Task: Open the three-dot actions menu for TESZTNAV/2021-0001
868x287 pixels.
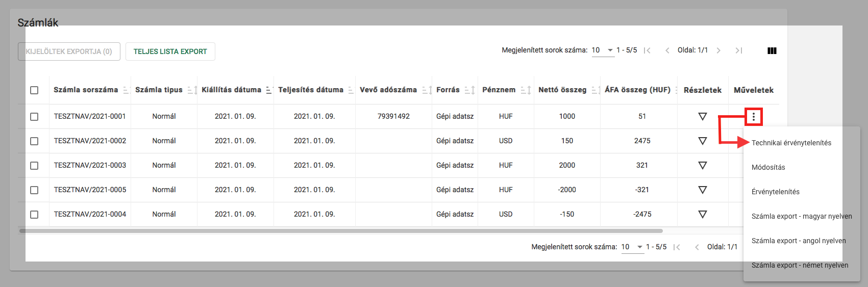Action: [x=753, y=117]
